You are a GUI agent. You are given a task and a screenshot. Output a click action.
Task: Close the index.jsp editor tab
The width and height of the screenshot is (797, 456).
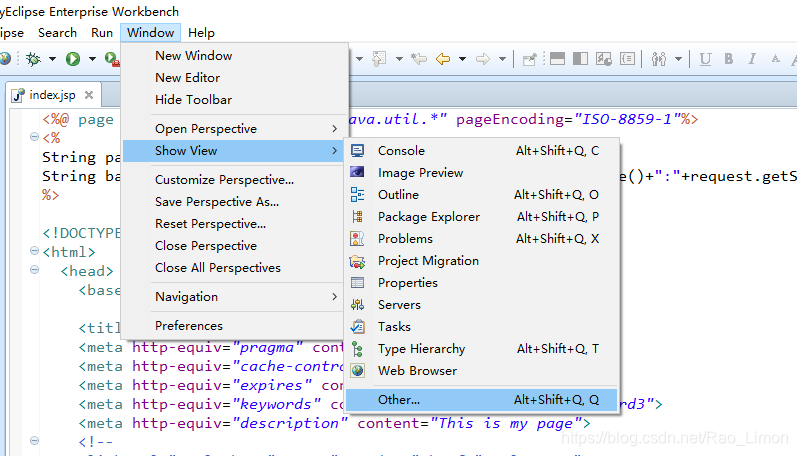point(89,95)
